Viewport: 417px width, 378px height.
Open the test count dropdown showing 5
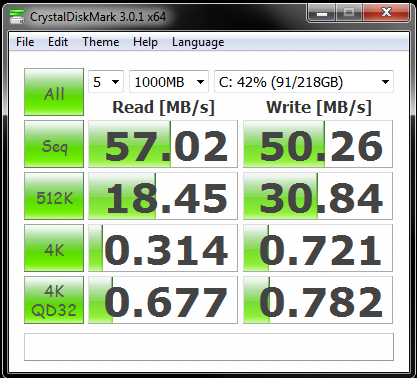tap(106, 82)
